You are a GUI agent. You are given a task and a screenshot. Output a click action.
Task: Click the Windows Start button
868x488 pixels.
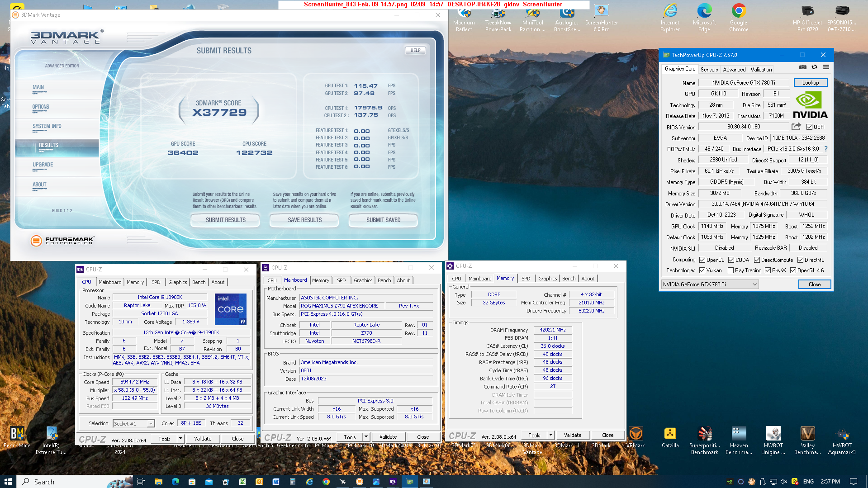tap(8, 482)
